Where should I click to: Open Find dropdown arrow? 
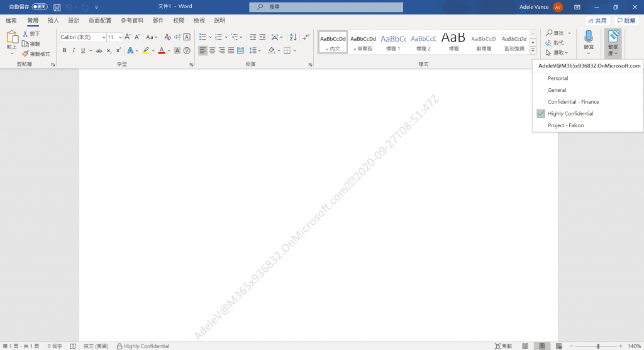[x=569, y=33]
